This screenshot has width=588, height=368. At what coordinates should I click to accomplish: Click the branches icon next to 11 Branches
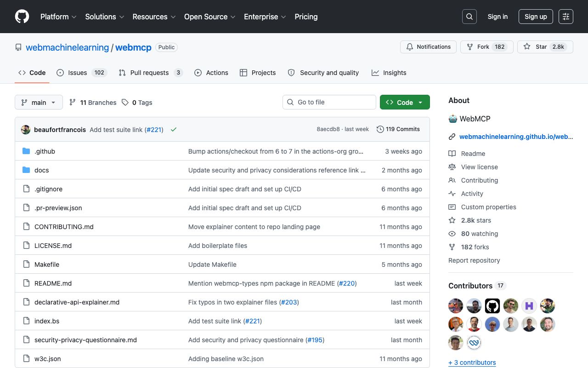coord(73,103)
